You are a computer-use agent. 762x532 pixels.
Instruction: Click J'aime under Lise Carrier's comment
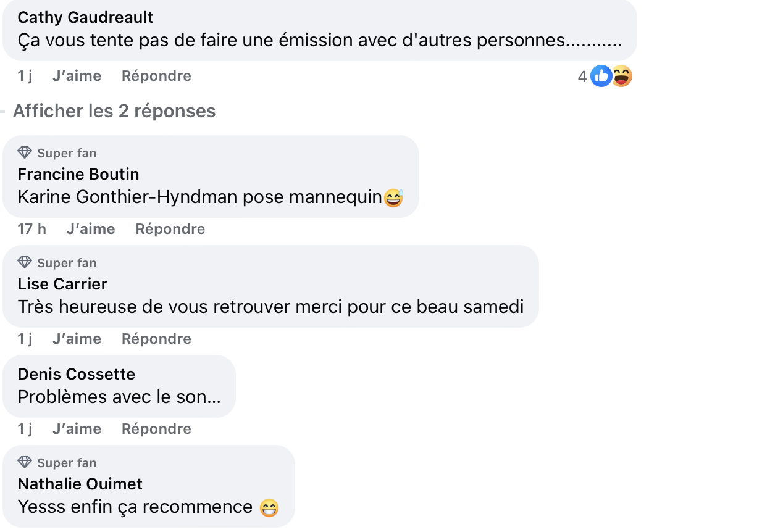click(77, 338)
